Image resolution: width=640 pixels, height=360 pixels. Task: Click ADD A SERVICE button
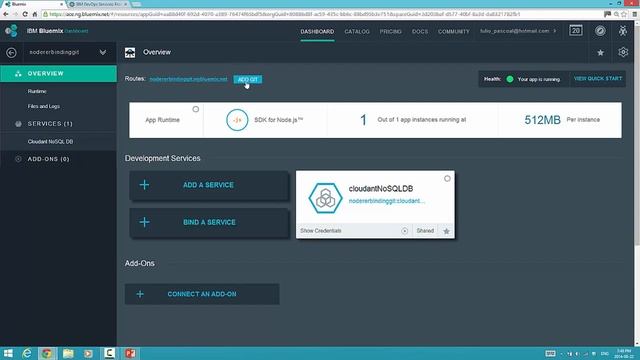click(209, 185)
